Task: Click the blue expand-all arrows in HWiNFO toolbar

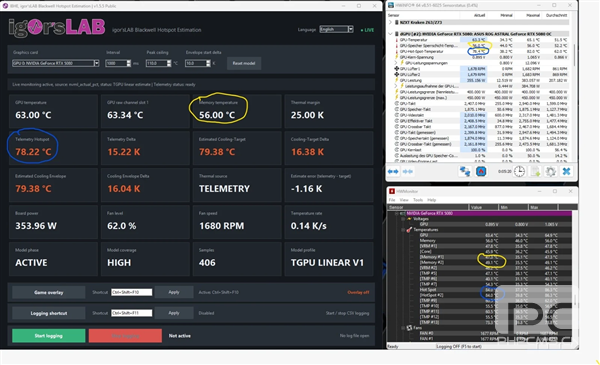Action: (393, 172)
